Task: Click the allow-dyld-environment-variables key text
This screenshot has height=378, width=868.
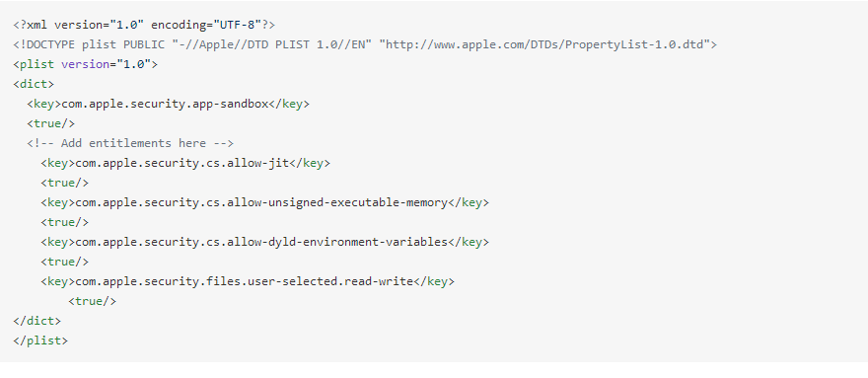Action: pos(261,242)
